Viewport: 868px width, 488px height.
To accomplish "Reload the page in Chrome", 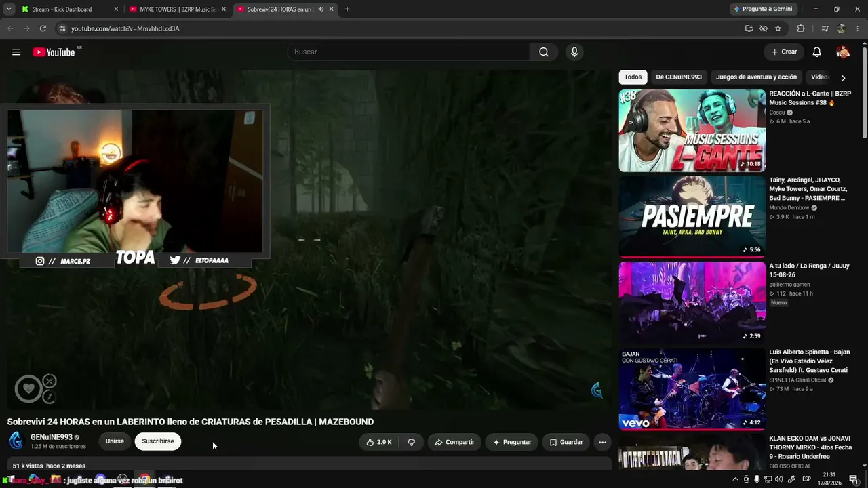I will click(x=43, y=28).
